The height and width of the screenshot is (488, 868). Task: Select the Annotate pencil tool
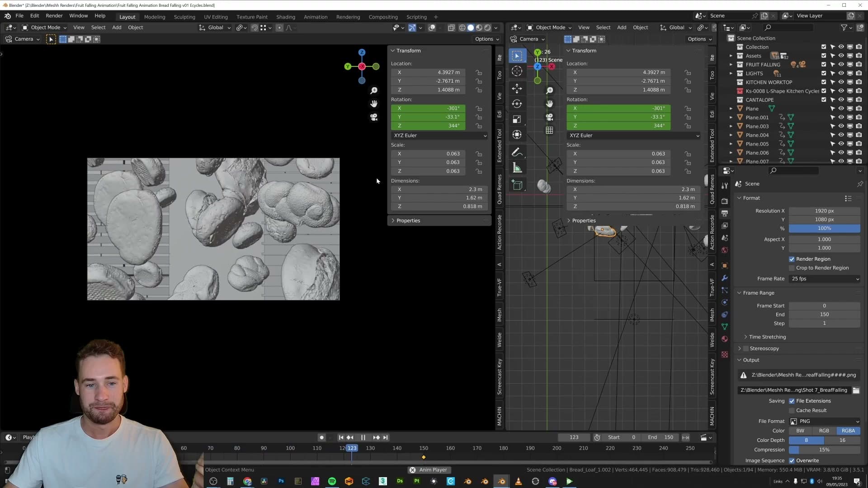coord(517,152)
